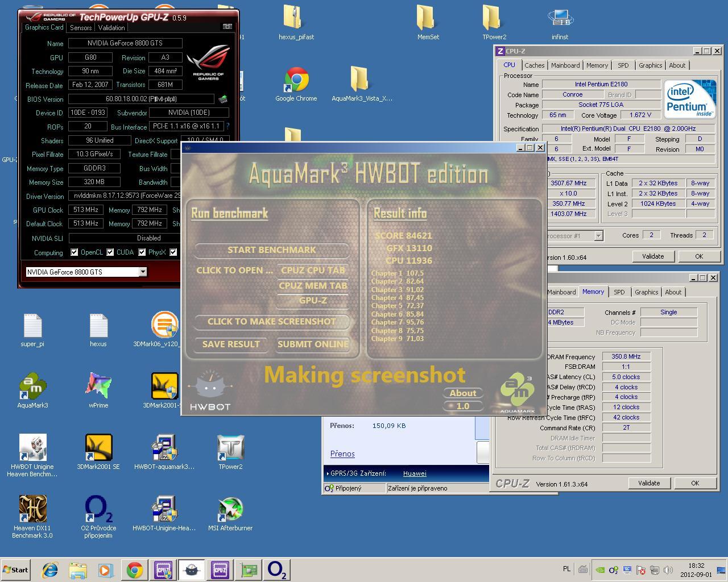
Task: Click START BENCHMARK in AquaMark3
Action: point(272,250)
